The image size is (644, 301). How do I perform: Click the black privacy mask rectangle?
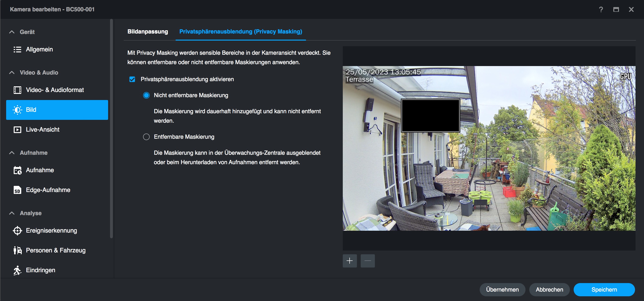tap(430, 116)
